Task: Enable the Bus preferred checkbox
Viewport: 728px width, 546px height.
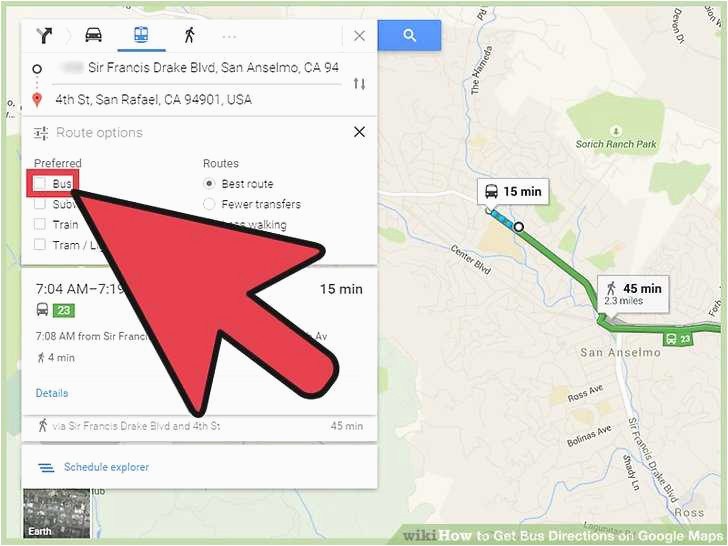Action: pyautogui.click(x=40, y=183)
